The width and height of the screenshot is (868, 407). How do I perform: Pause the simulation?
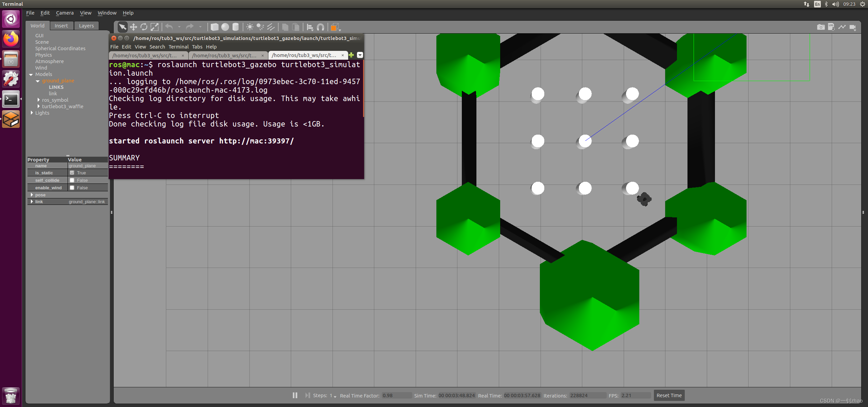pos(295,395)
